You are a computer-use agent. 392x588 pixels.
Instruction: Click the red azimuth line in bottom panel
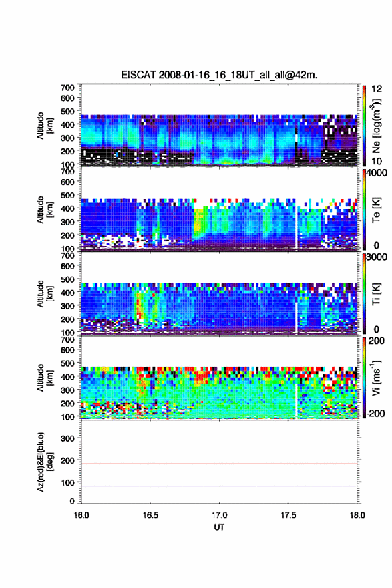coord(219,464)
